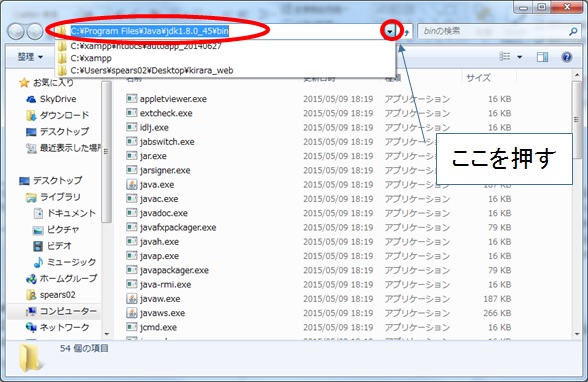The width and height of the screenshot is (588, 382).
Task: Open SkyDrive in the navigation pane
Action: tap(51, 99)
